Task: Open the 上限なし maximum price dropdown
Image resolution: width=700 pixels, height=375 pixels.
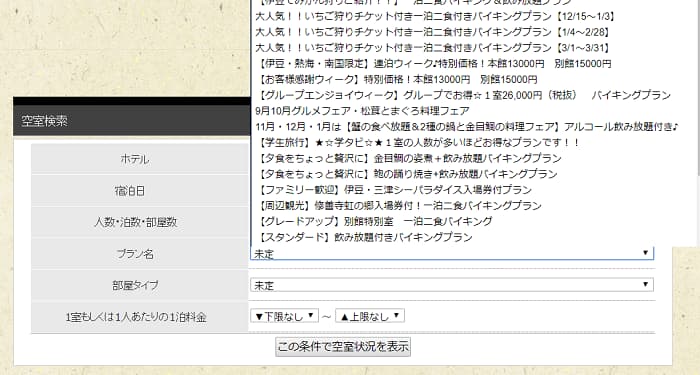Action: point(370,316)
